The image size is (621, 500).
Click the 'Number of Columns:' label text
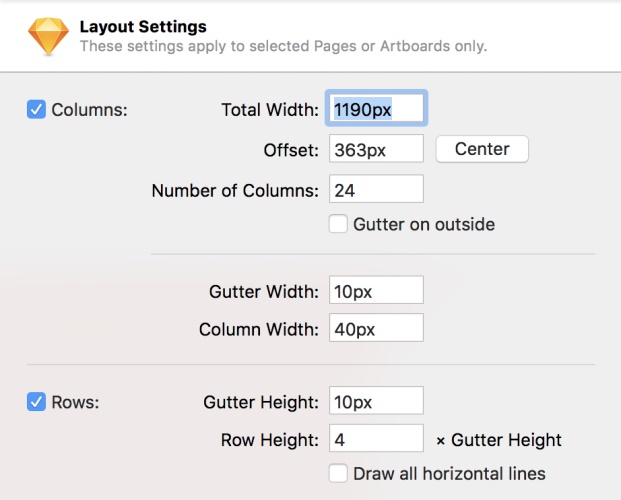(235, 190)
